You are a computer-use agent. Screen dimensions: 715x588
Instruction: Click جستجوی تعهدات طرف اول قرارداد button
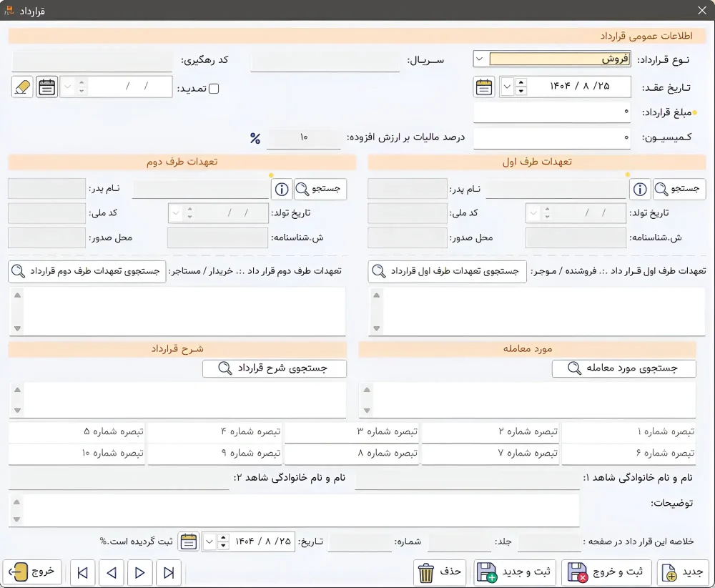(447, 271)
